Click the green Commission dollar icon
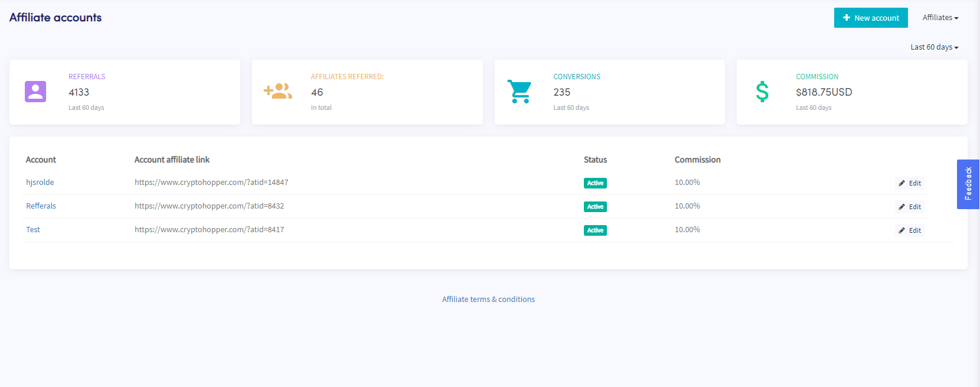This screenshot has width=980, height=387. pyautogui.click(x=762, y=92)
